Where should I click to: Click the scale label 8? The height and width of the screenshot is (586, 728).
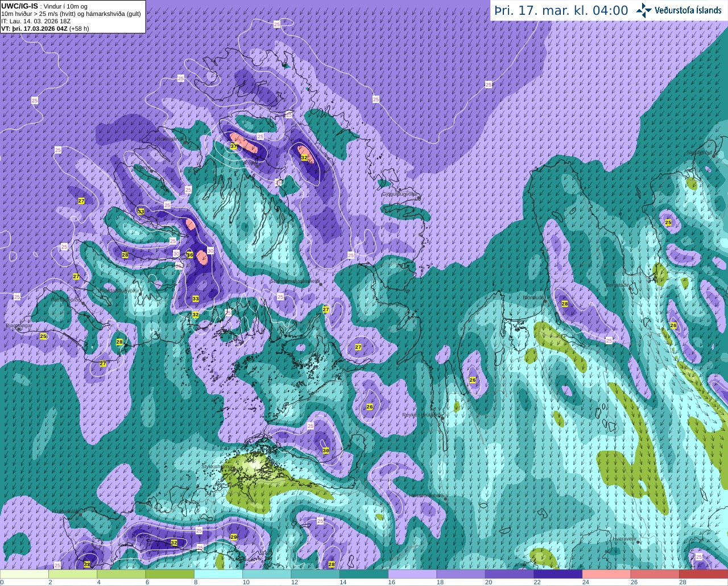(195, 582)
